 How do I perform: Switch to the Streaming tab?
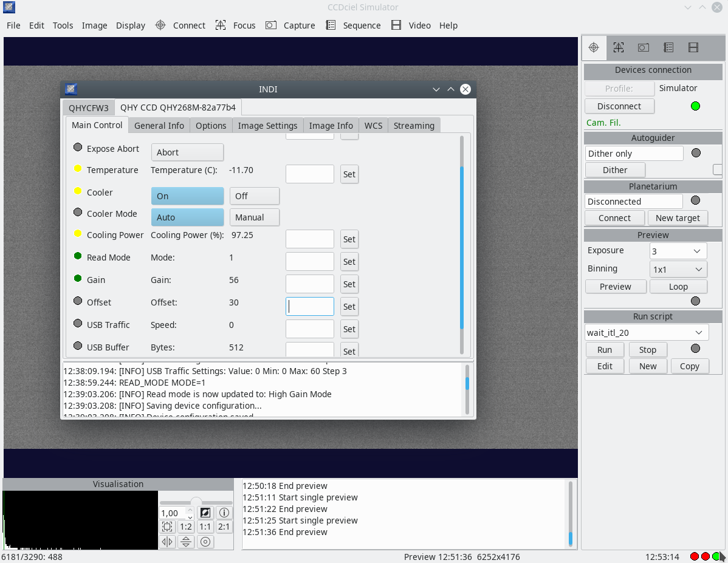coord(414,125)
